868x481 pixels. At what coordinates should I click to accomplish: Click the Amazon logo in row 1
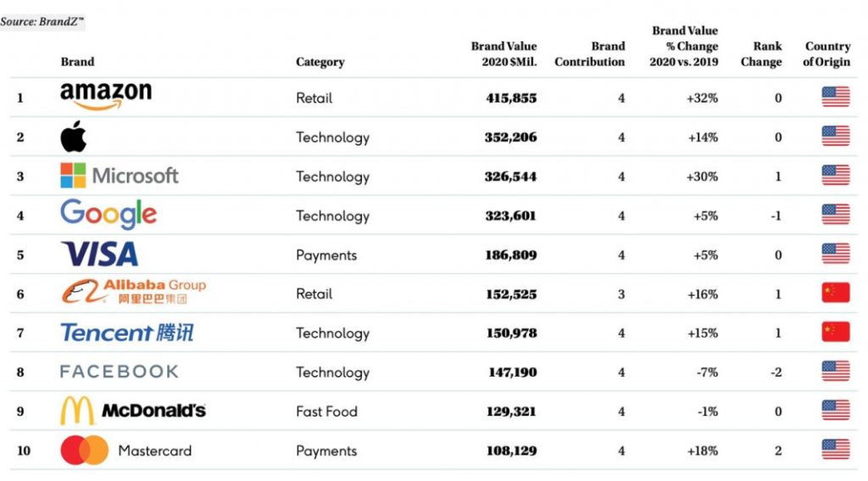pos(106,96)
